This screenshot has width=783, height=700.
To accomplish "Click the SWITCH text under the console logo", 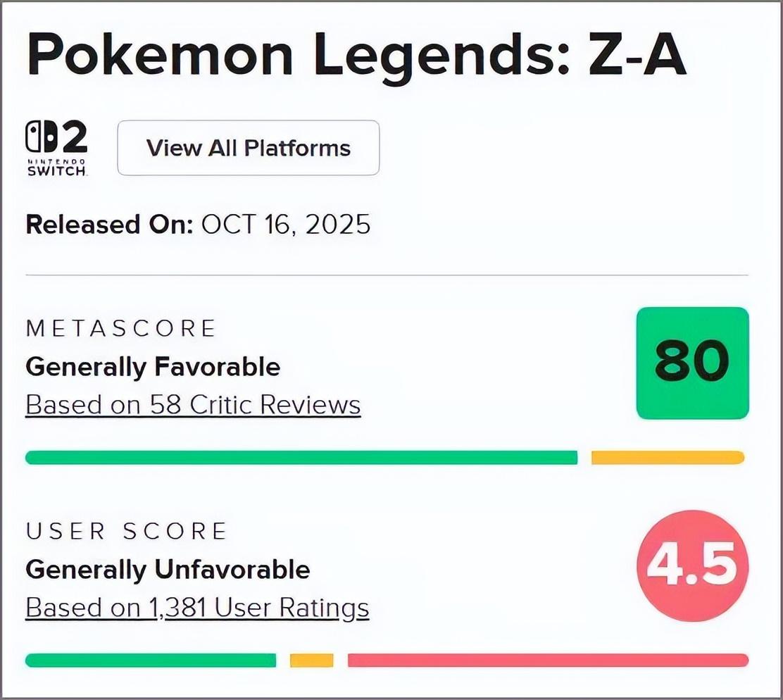I will (x=56, y=172).
